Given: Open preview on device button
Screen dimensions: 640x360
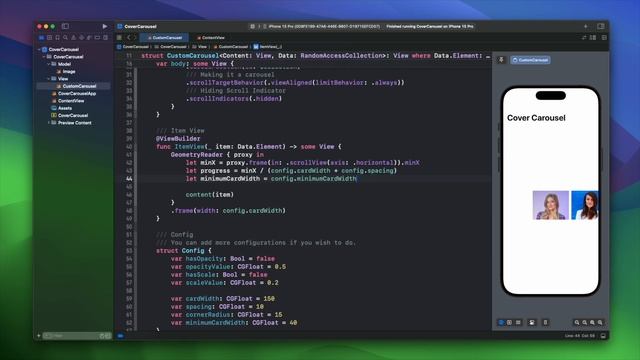Looking at the screenshot, I should tap(545, 322).
